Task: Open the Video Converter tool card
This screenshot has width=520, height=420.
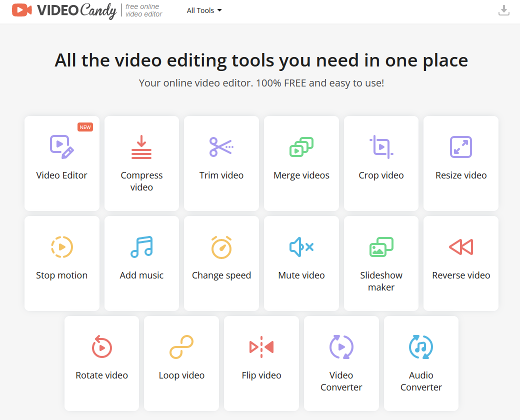Action: click(341, 363)
